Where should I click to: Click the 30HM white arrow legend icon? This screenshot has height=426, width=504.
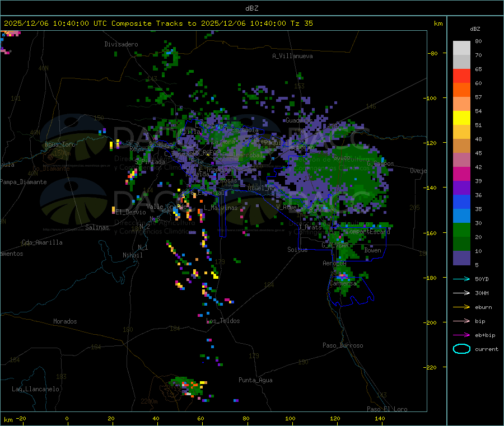461,293
